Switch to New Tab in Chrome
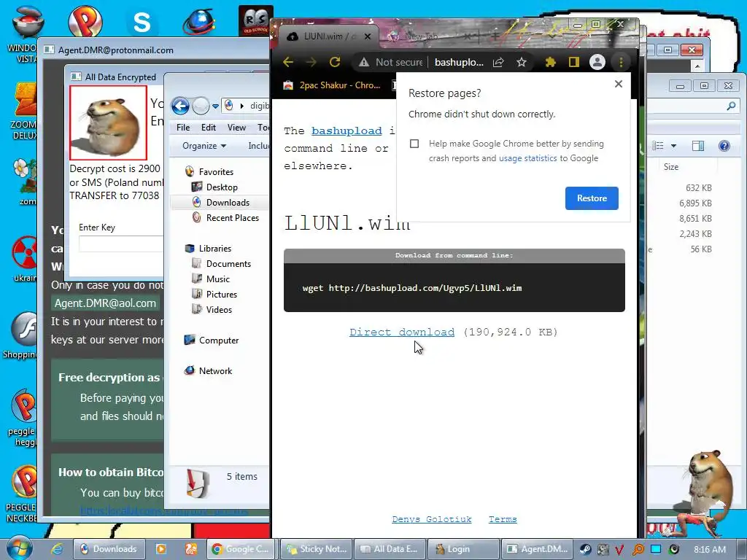Screen dimensions: 747x560 [421, 36]
